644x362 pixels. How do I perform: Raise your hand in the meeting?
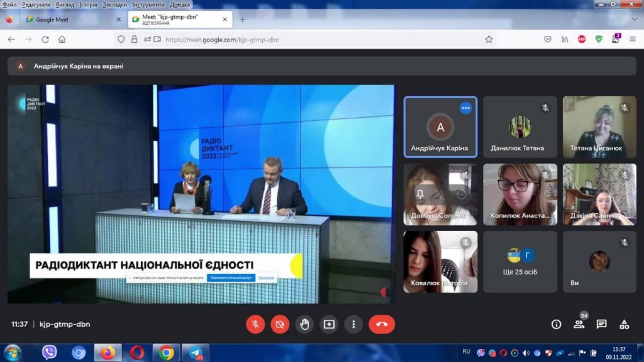click(304, 324)
